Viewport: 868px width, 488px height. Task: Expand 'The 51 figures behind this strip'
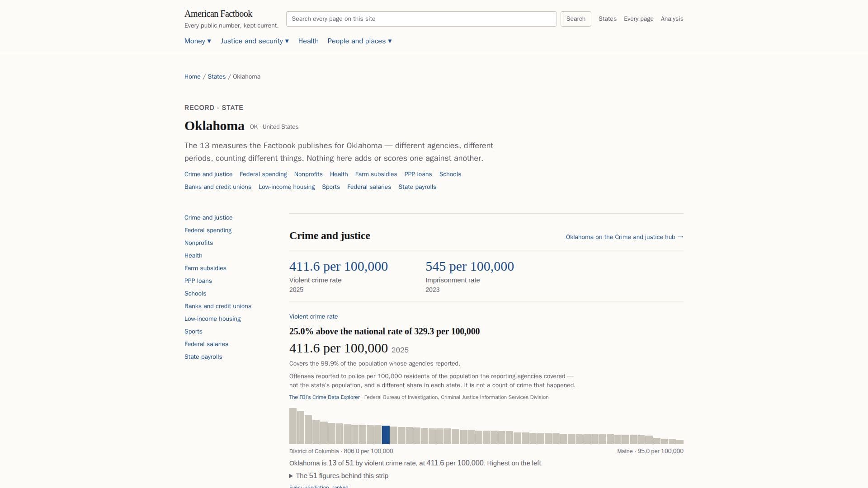[339, 476]
